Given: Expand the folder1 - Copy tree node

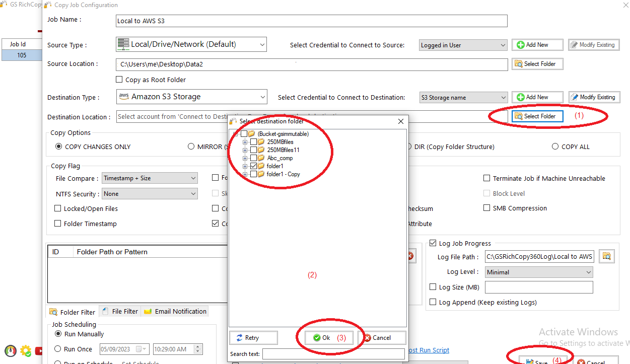Looking at the screenshot, I should (245, 174).
